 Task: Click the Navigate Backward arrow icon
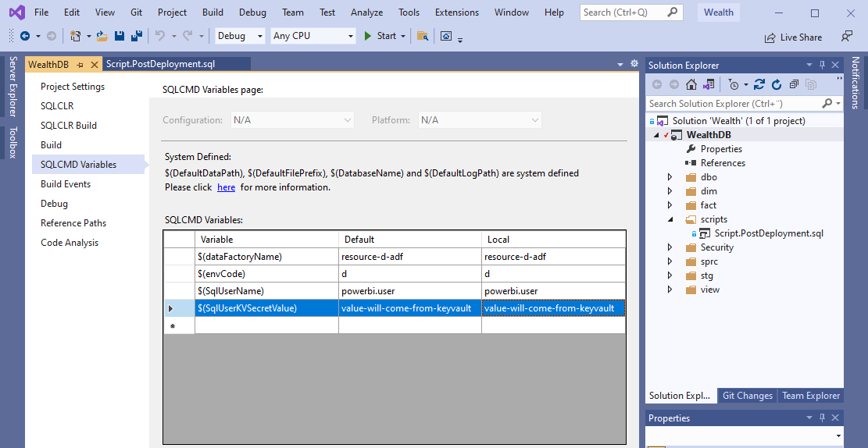25,36
